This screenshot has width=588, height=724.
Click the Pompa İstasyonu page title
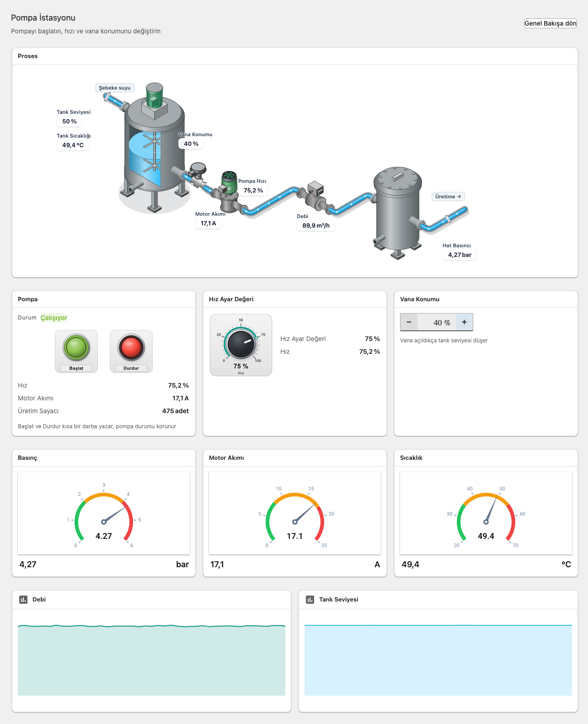[43, 18]
